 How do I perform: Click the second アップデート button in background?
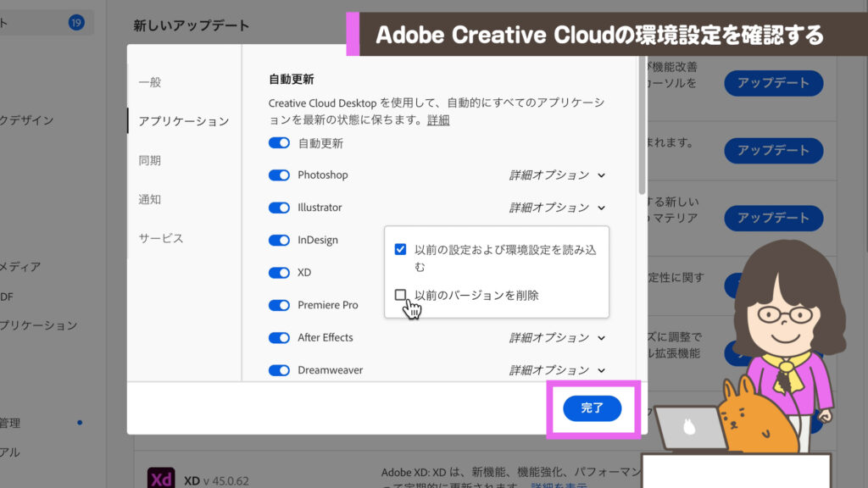[x=773, y=151]
